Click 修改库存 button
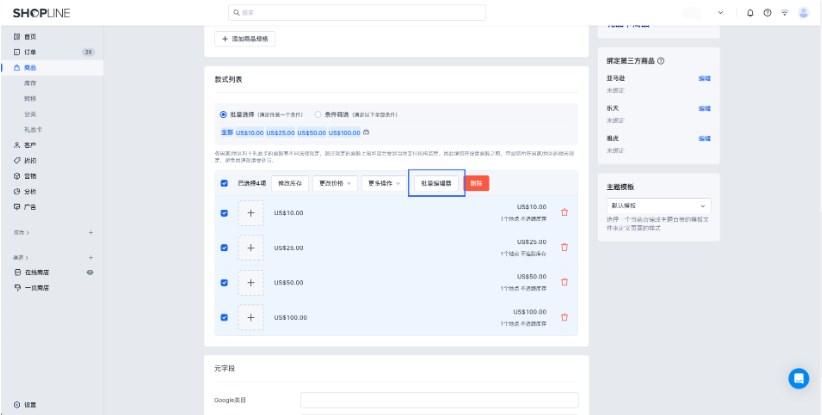This screenshot has height=415, width=822. [290, 183]
